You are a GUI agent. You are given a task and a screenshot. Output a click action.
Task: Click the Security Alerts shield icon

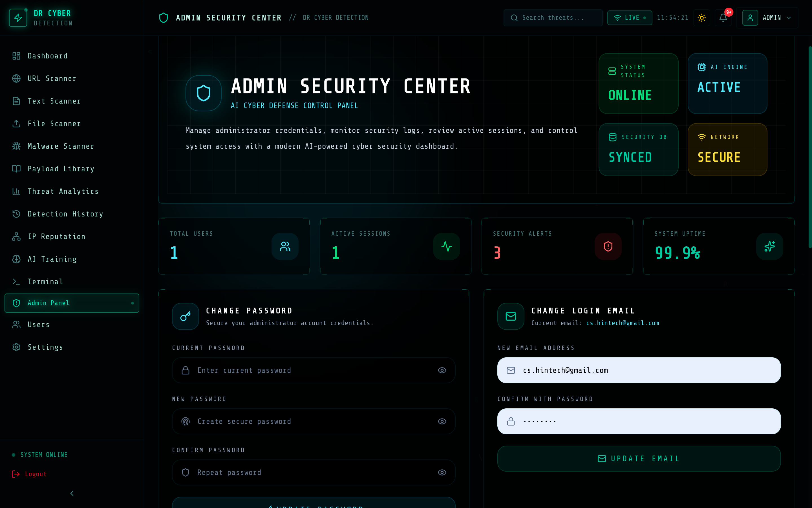coord(608,246)
